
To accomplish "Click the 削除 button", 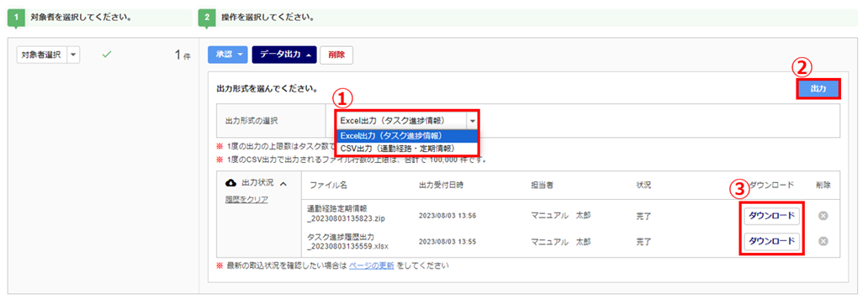I will tap(336, 55).
